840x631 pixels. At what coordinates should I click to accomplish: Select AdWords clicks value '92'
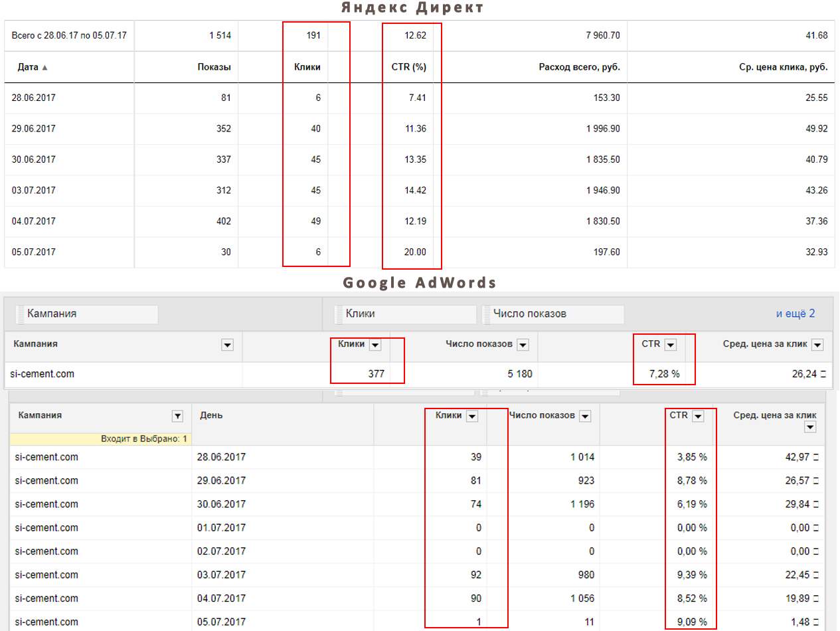click(475, 575)
